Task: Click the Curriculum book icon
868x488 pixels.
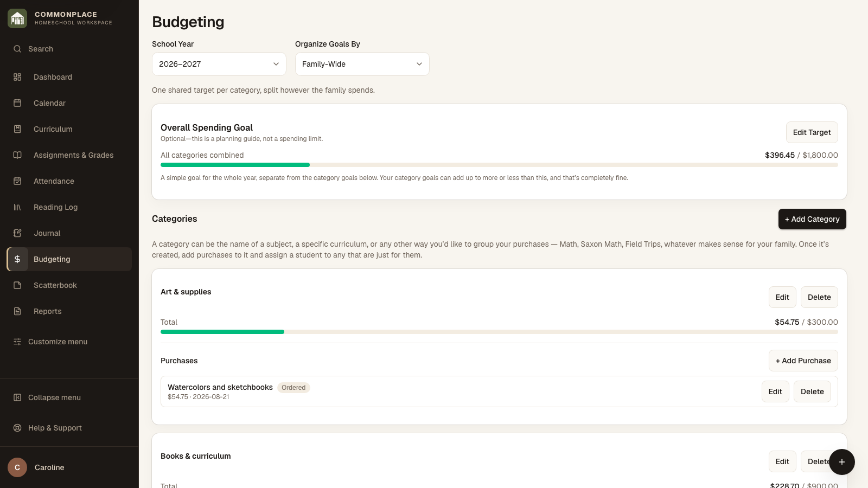Action: [x=17, y=129]
